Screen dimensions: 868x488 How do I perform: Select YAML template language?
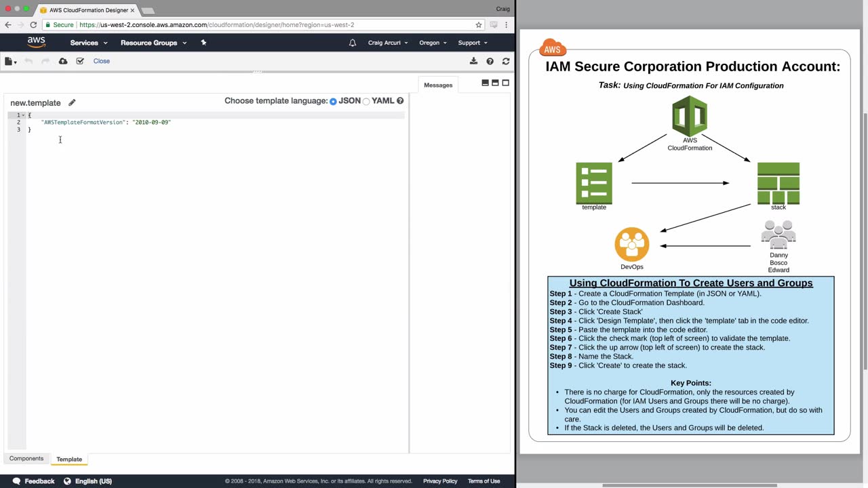coord(366,102)
